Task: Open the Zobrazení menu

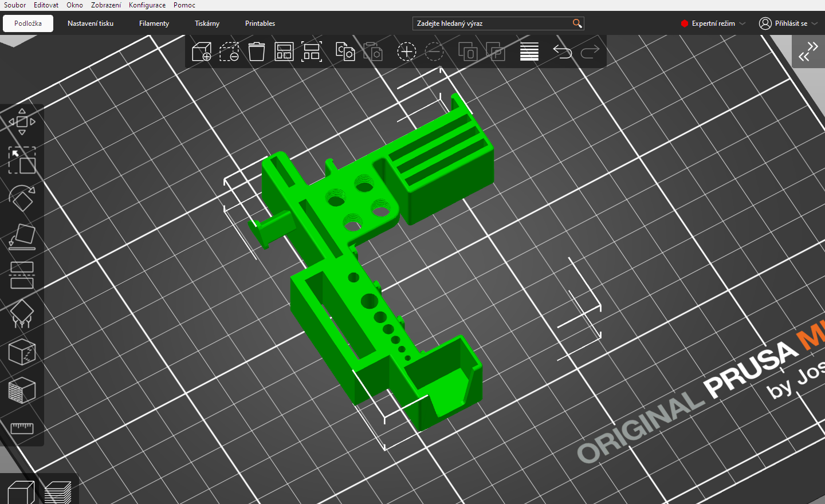Action: click(x=106, y=5)
